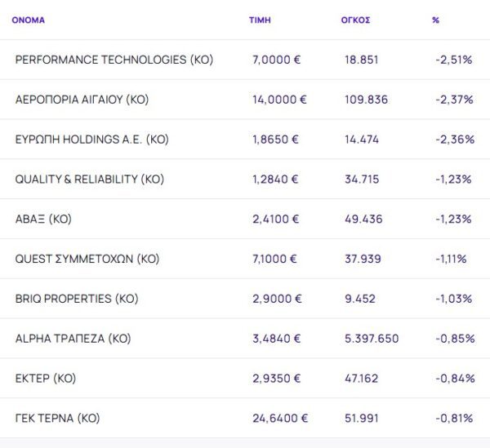
Task: Click the 5.397.650 volume value
Action: click(372, 339)
